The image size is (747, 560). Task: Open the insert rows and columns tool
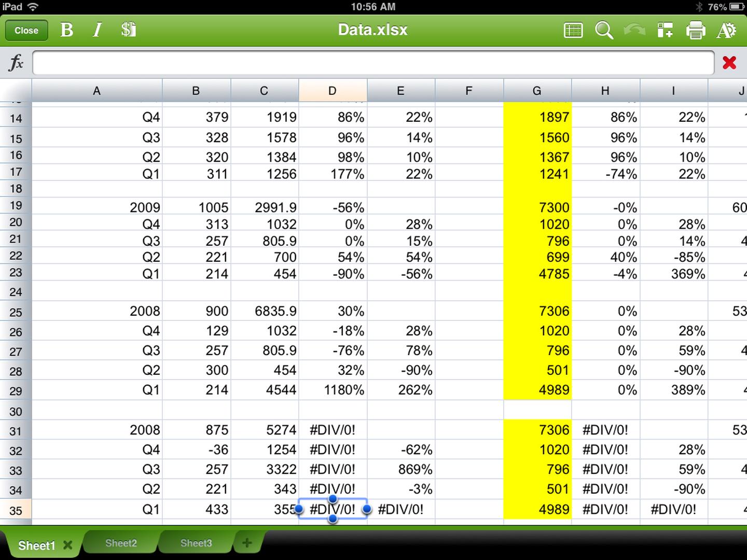pyautogui.click(x=665, y=30)
